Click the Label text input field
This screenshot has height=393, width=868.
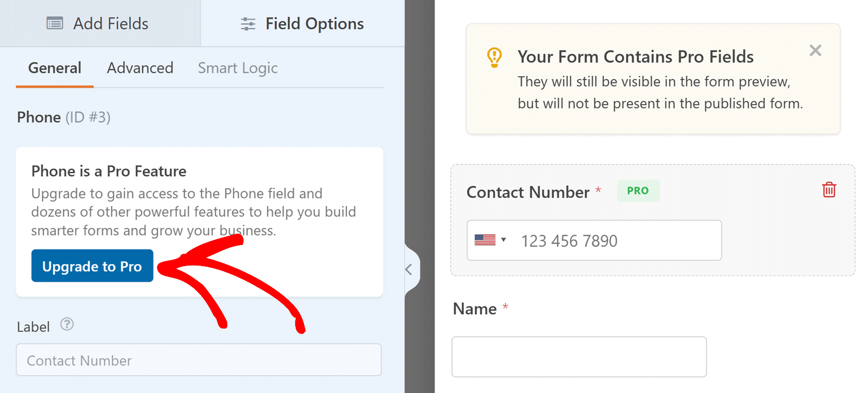pyautogui.click(x=199, y=360)
